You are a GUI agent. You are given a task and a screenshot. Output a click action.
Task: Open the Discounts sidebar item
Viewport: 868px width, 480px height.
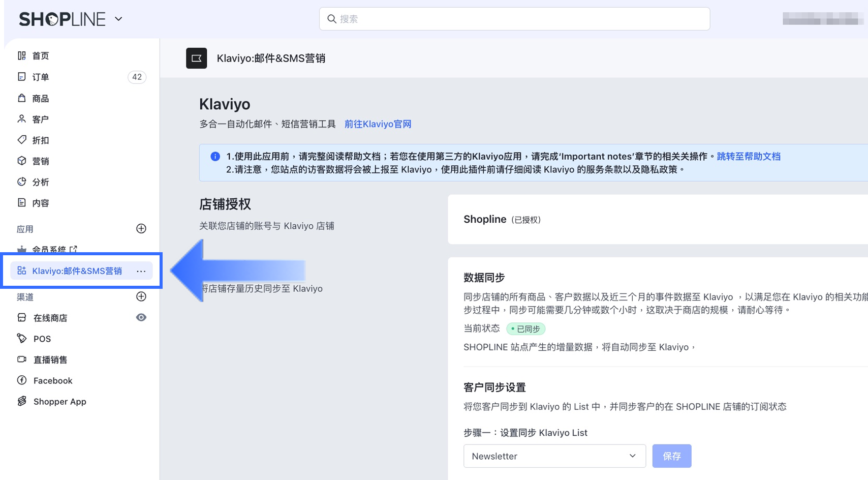pos(41,140)
